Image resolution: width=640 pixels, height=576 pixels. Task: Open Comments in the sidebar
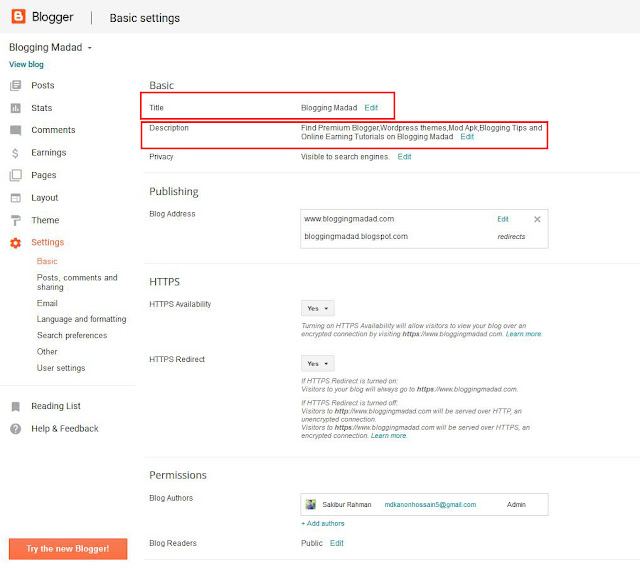click(x=53, y=130)
